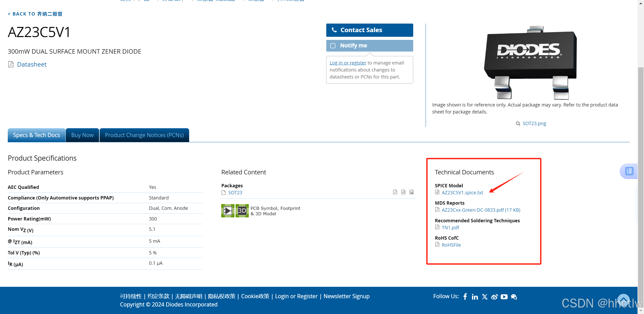
Task: Go back to 齐纳二极管 page
Action: click(x=35, y=14)
